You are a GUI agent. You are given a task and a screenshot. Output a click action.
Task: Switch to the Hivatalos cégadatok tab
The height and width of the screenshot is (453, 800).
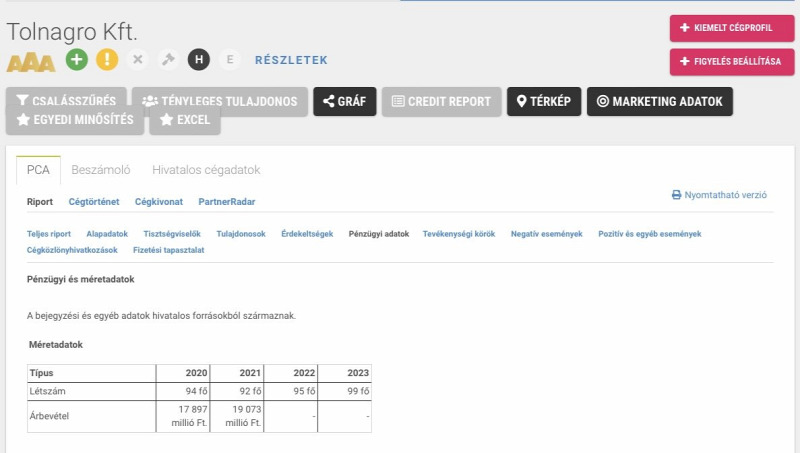point(206,170)
